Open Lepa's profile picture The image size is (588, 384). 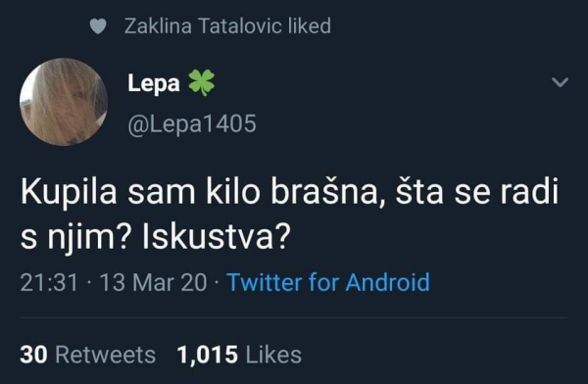tap(64, 102)
